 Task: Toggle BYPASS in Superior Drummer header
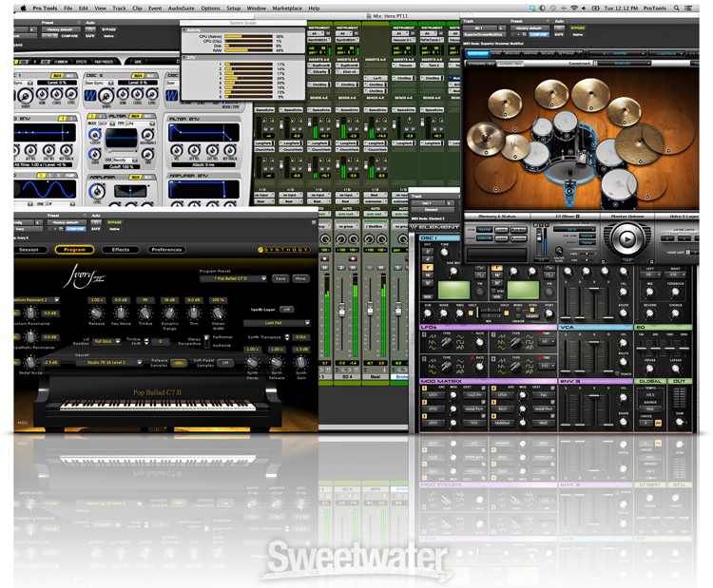click(x=577, y=28)
